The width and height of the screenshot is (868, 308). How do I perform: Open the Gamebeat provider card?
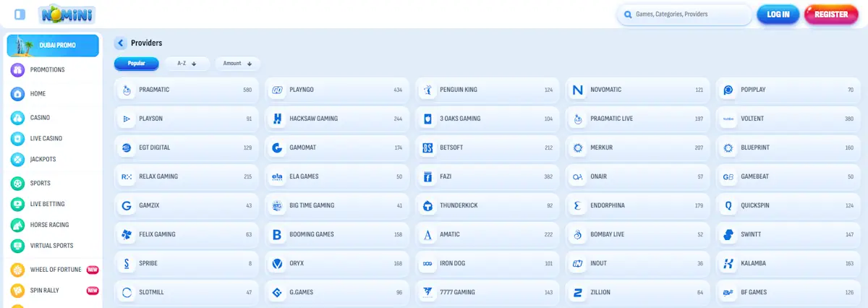[788, 177]
